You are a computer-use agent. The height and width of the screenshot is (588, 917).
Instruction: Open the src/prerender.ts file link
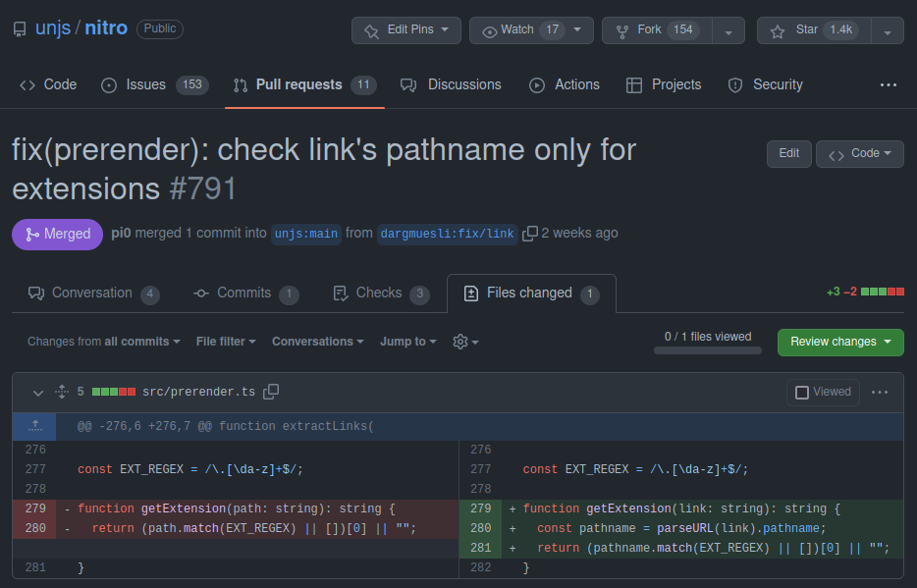click(199, 392)
